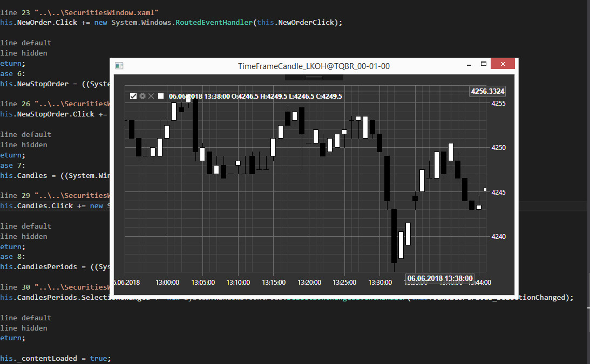The width and height of the screenshot is (590, 364).
Task: Maximize the TimeFrameCandle chart window
Action: pyautogui.click(x=484, y=64)
